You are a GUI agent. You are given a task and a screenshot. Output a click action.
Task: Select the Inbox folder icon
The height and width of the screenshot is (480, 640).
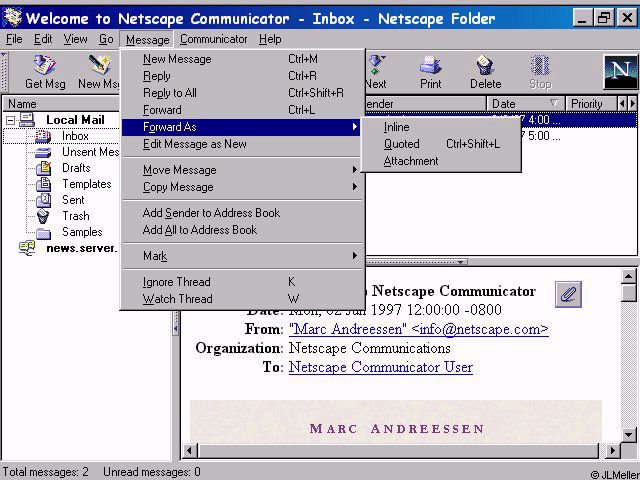click(x=43, y=136)
